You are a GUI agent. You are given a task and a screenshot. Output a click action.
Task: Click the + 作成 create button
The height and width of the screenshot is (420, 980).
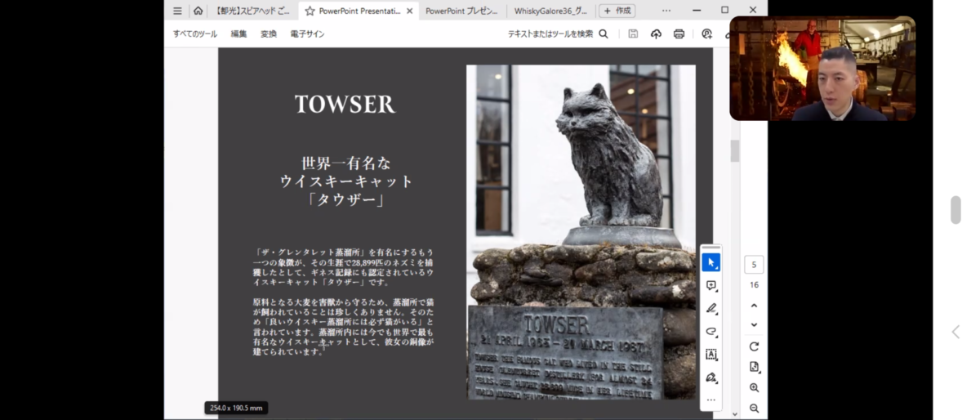pos(617,11)
